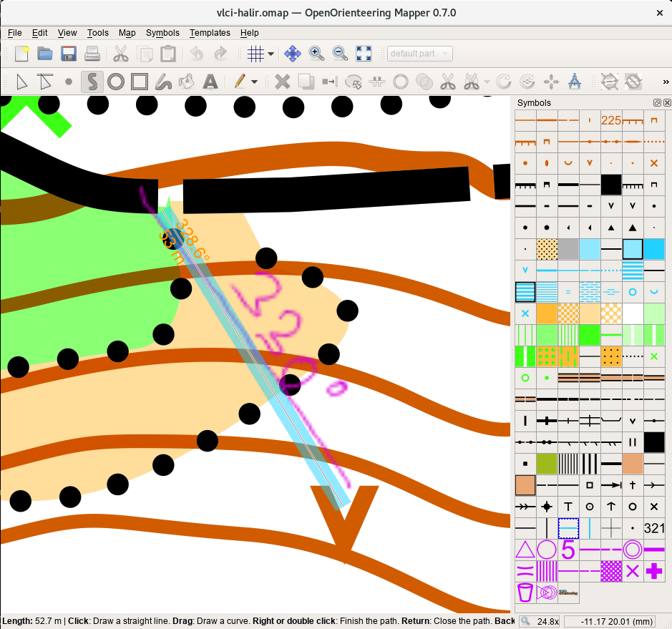Close the Symbols panel
The image size is (672, 629).
667,103
